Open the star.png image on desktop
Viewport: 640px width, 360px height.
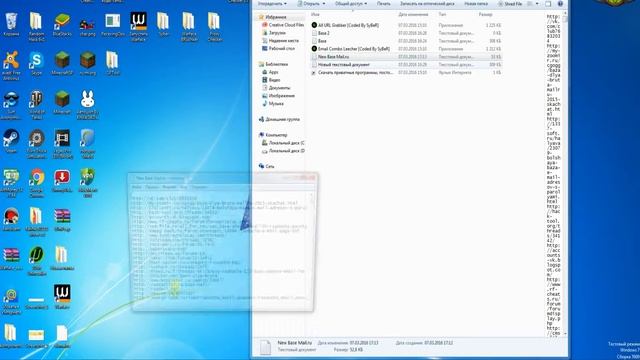click(87, 27)
